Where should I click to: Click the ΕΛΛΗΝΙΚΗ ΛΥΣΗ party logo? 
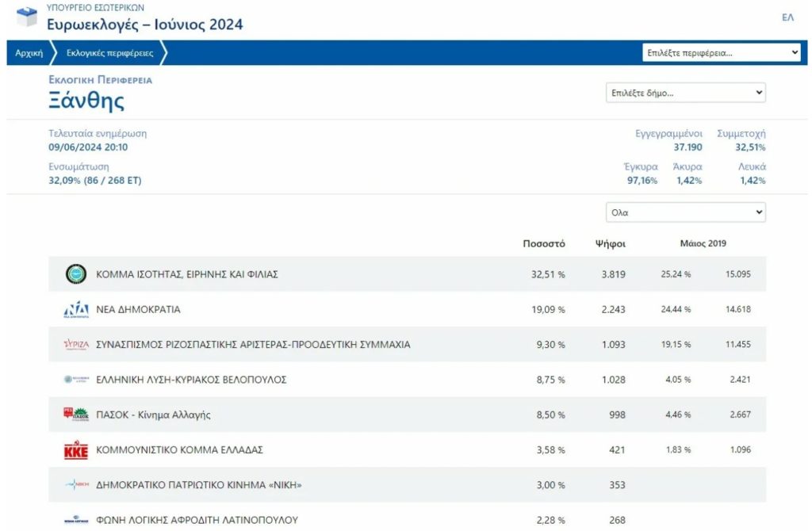coord(76,380)
